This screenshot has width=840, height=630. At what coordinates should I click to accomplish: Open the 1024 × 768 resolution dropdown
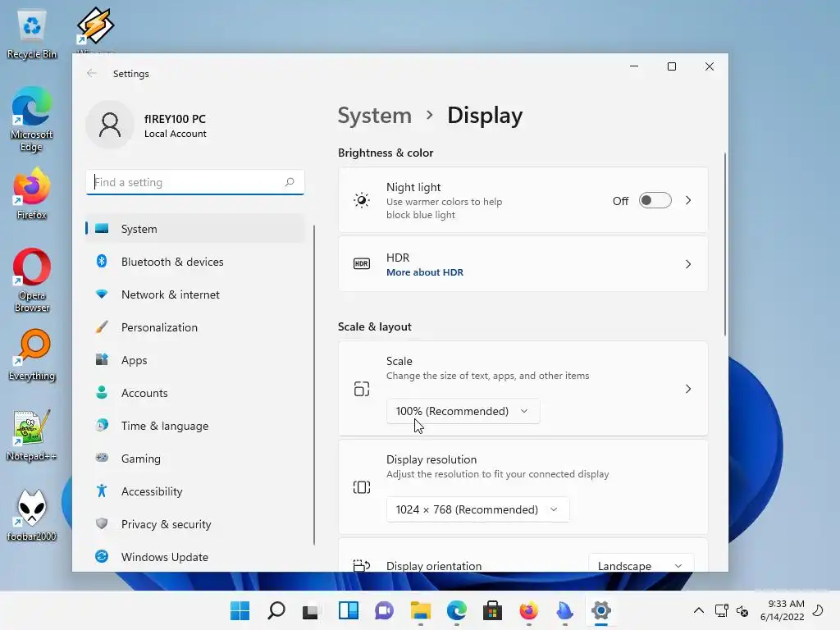(x=477, y=509)
